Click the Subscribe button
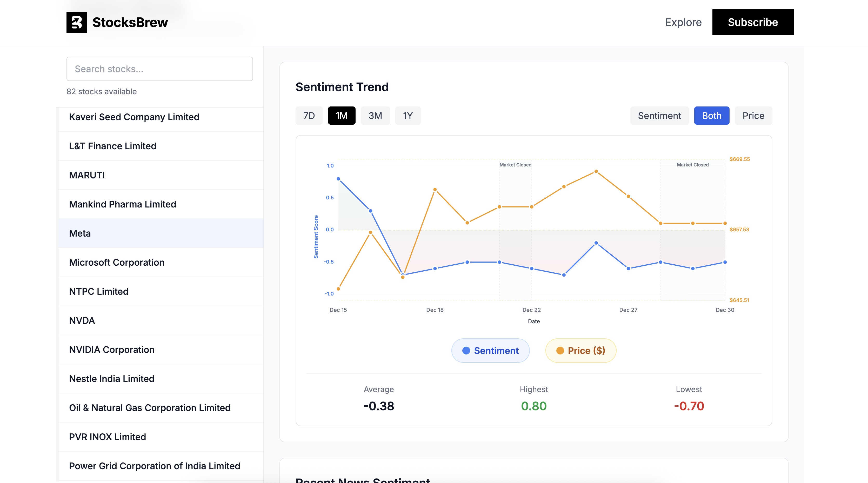Image resolution: width=868 pixels, height=483 pixels. pos(752,22)
